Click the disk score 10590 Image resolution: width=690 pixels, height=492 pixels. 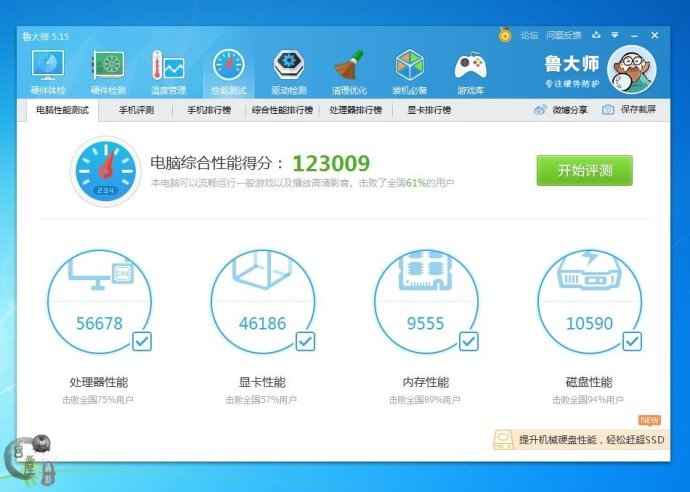(589, 323)
